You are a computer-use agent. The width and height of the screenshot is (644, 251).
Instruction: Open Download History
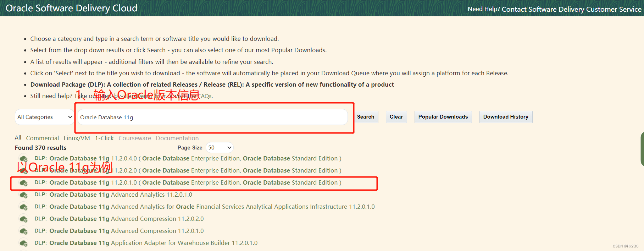pyautogui.click(x=506, y=117)
